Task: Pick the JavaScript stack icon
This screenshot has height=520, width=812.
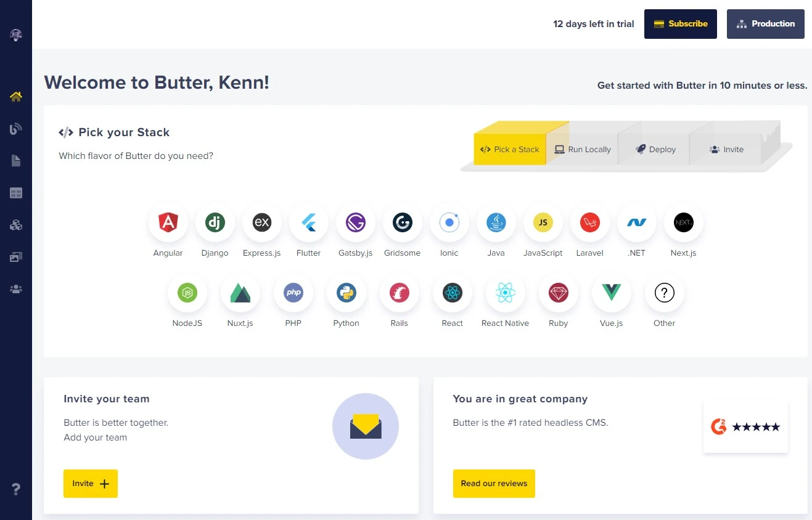Action: pyautogui.click(x=543, y=222)
